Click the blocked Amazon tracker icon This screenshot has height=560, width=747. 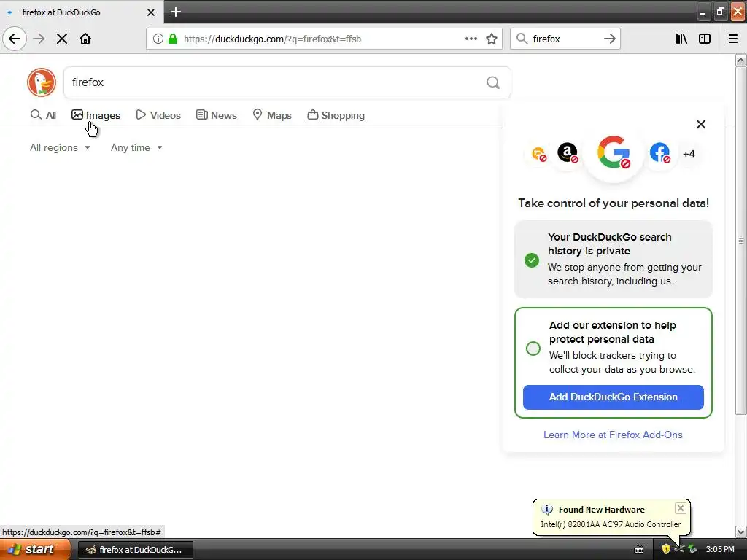click(568, 153)
